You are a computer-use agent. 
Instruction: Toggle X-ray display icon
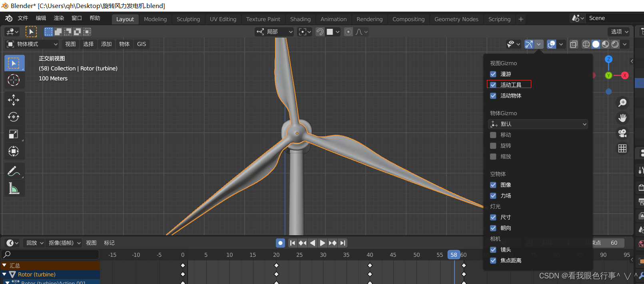tap(574, 44)
